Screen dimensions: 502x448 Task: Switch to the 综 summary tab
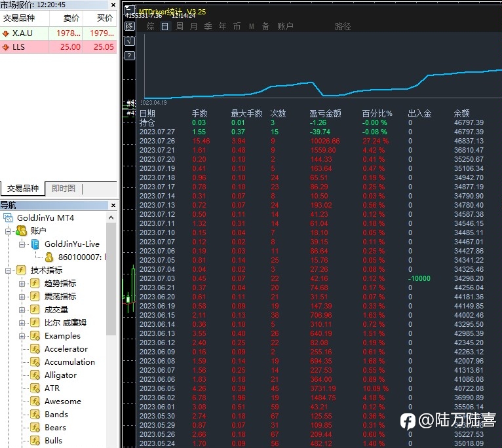(150, 26)
